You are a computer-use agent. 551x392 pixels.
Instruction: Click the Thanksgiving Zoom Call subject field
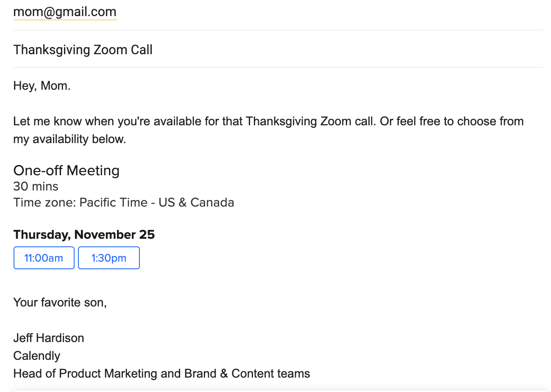[x=83, y=50]
